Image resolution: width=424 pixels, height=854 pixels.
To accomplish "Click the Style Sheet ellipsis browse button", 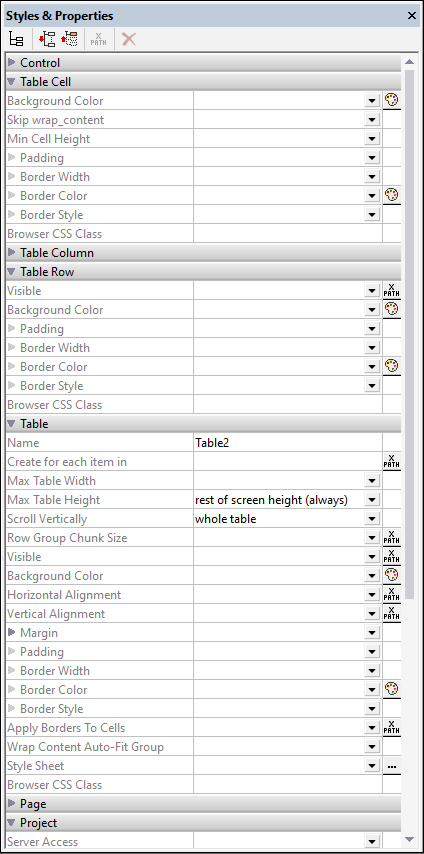I will point(391,765).
